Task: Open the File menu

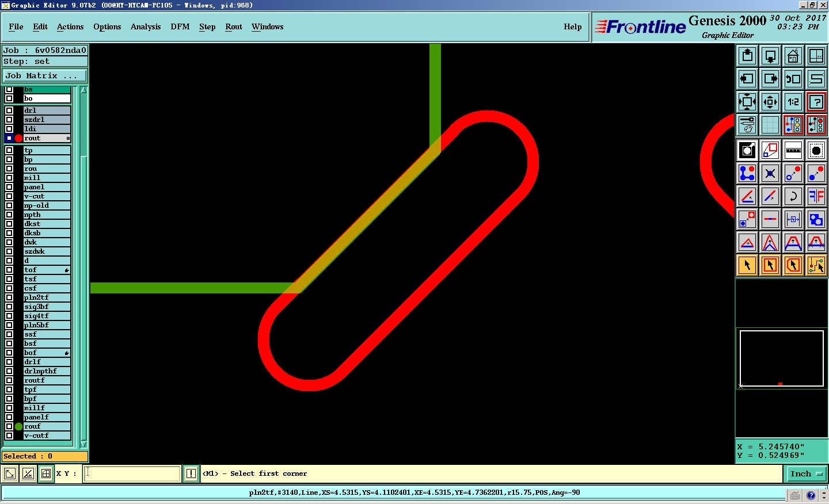Action: pyautogui.click(x=16, y=27)
